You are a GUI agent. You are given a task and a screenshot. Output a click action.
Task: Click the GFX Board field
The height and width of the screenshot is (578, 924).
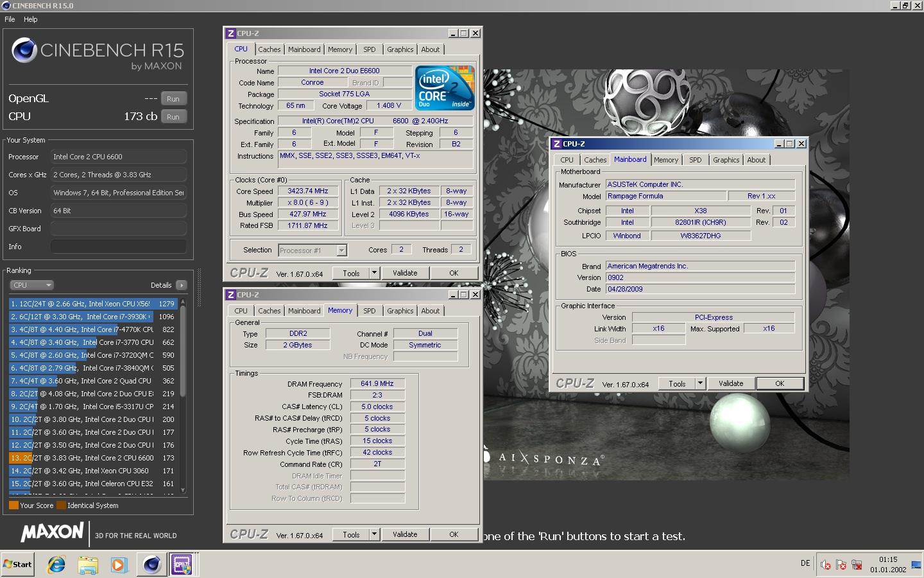coord(119,229)
